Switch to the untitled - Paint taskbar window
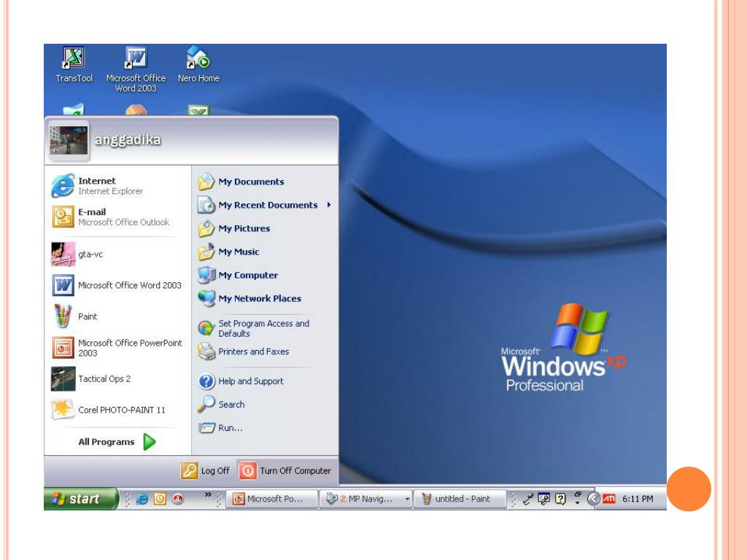747x560 pixels. coord(460,499)
